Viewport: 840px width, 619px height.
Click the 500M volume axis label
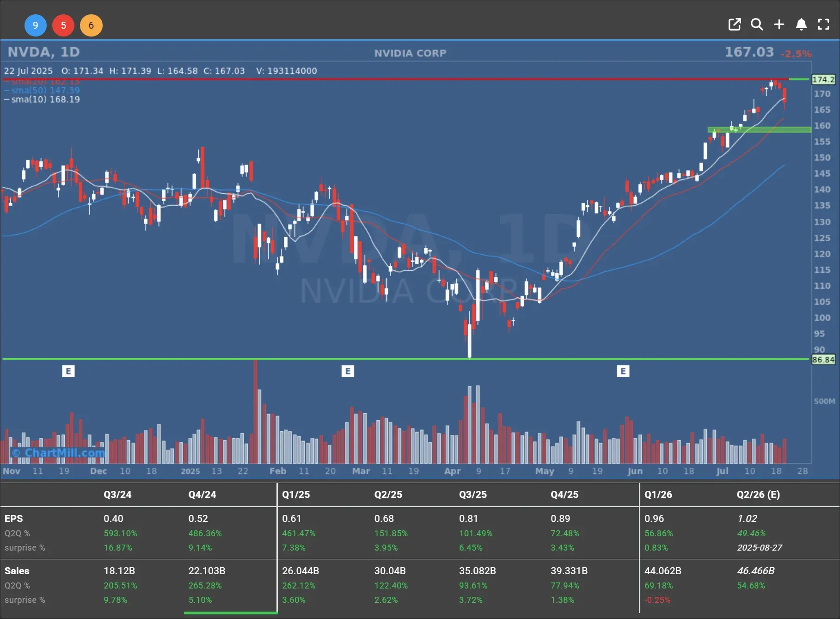[x=824, y=401]
